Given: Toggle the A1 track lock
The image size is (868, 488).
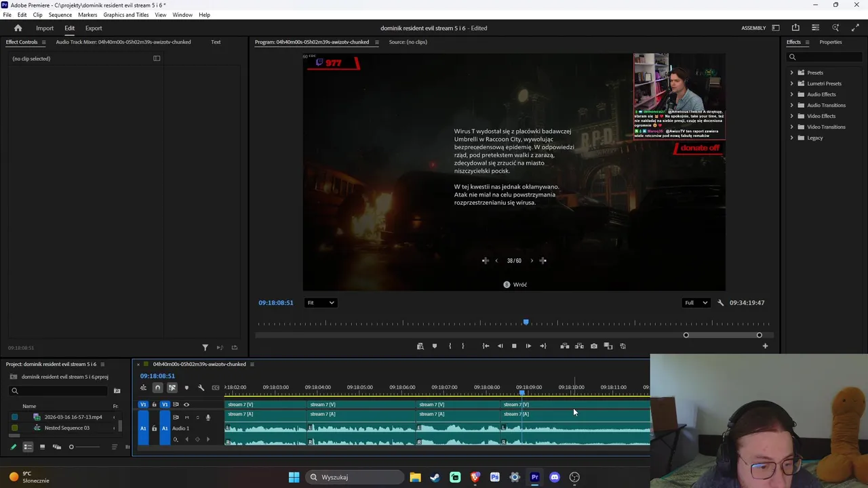Looking at the screenshot, I should (154, 428).
